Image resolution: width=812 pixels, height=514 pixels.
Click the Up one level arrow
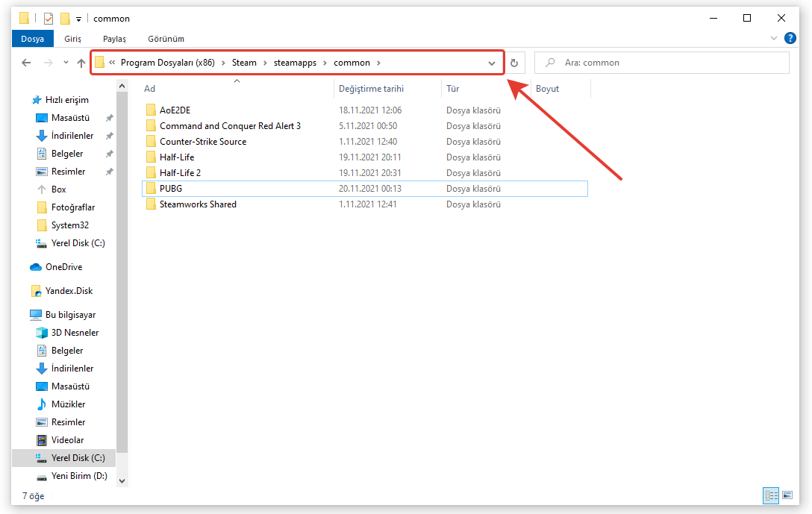pyautogui.click(x=81, y=63)
